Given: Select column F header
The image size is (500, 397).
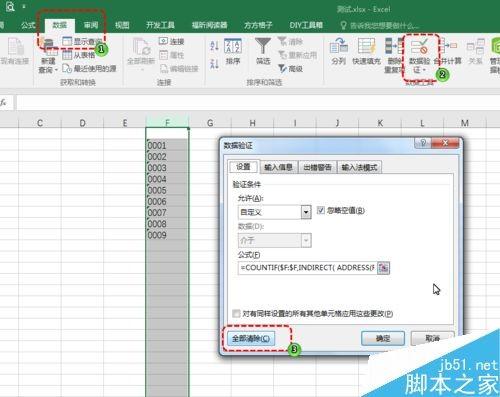Looking at the screenshot, I should tap(167, 123).
